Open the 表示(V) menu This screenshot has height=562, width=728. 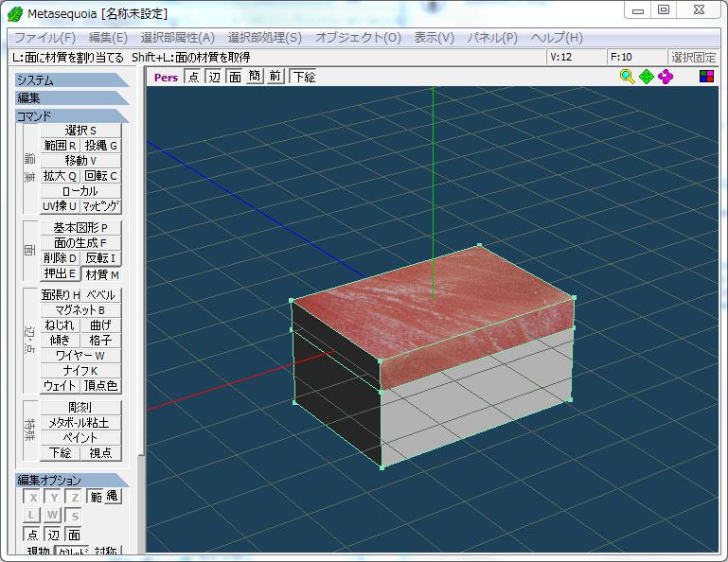coord(434,38)
